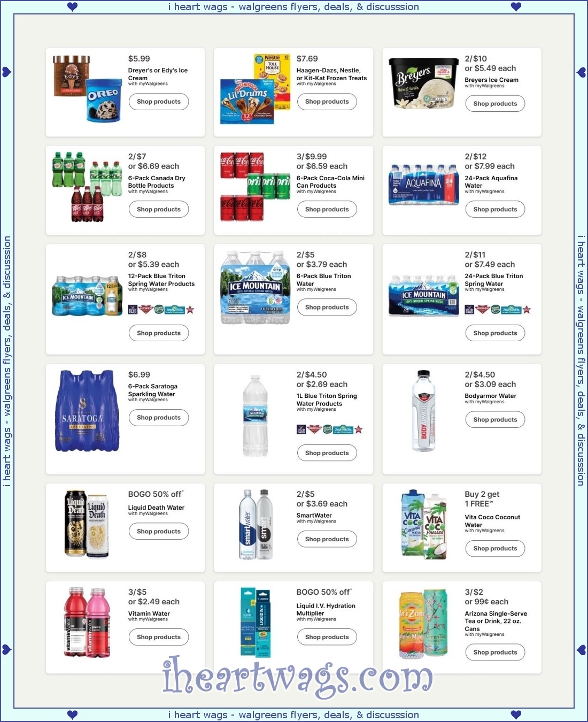588x722 pixels.
Task: View the Vita Coco cartons image
Action: click(423, 524)
